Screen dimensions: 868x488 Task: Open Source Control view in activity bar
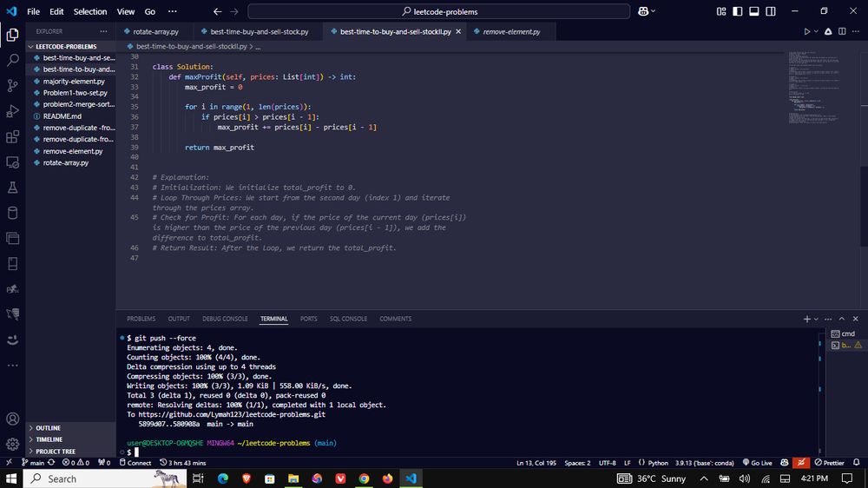tap(12, 85)
